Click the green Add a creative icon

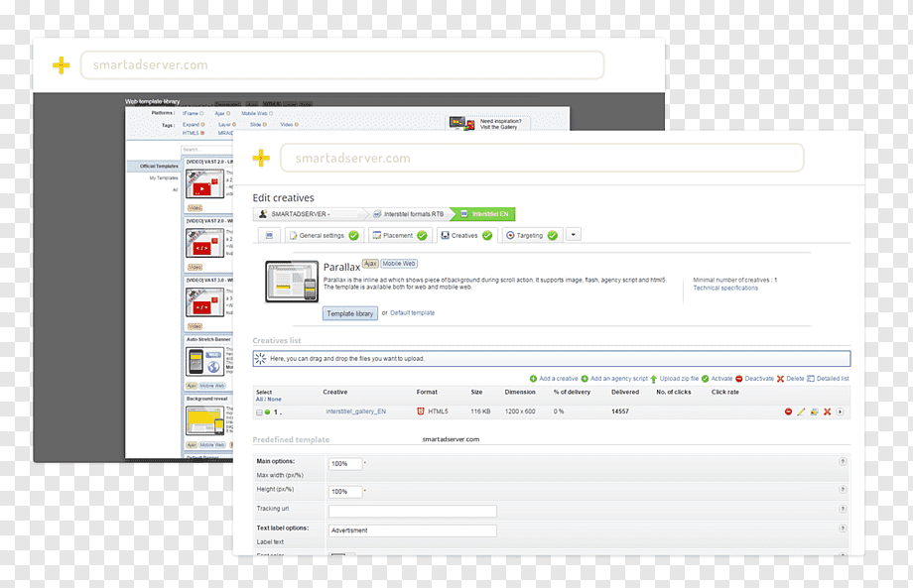[533, 379]
